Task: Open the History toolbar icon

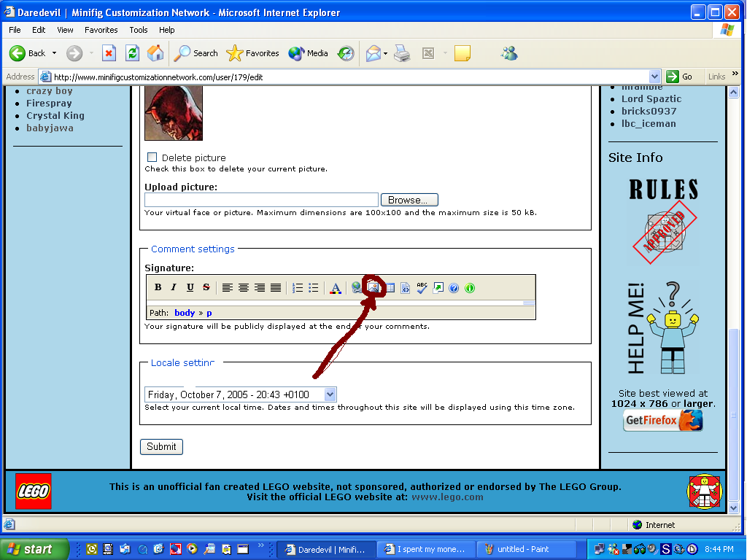Action: (346, 53)
